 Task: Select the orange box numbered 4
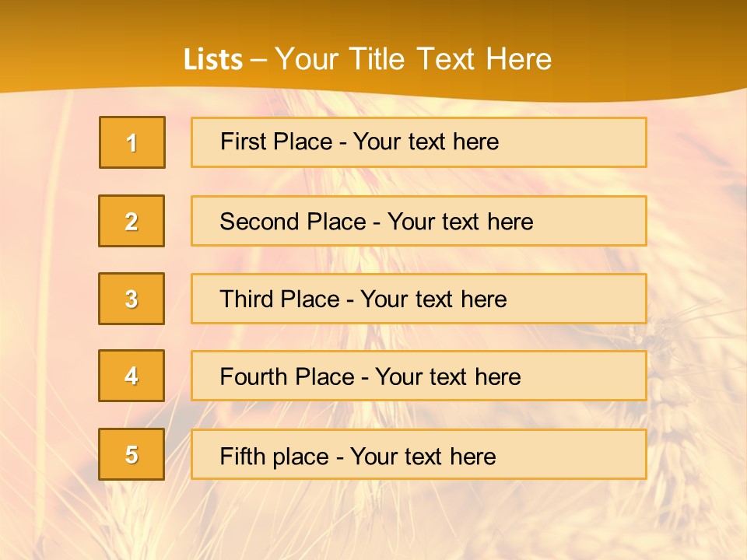[132, 376]
